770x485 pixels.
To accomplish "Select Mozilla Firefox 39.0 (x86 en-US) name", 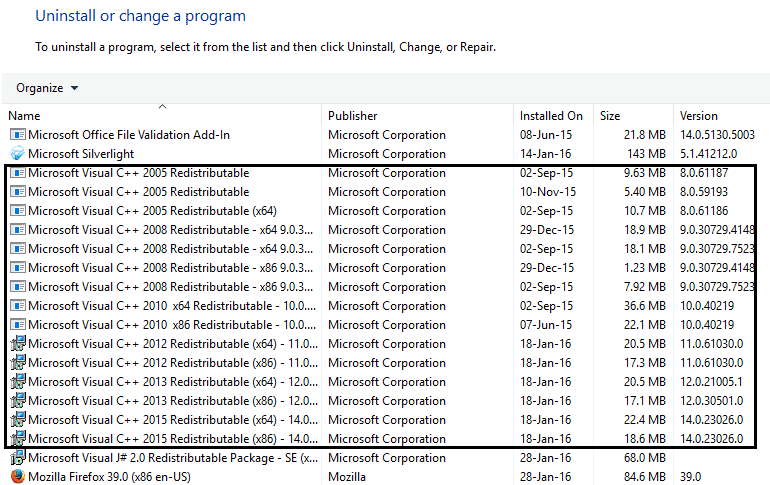I will pyautogui.click(x=109, y=477).
